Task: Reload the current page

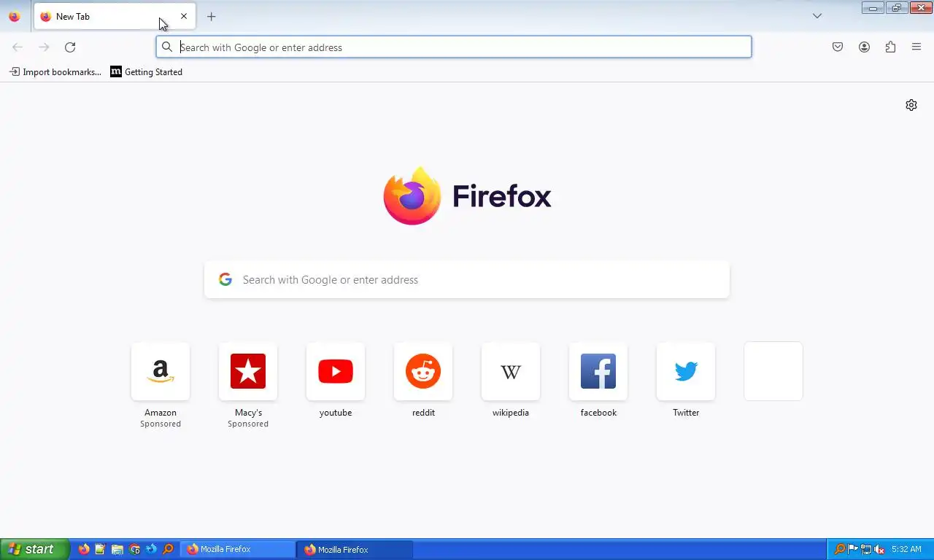Action: tap(70, 47)
